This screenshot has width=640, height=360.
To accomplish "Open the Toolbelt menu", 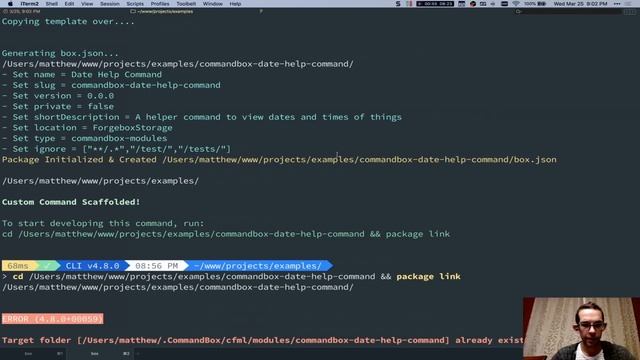I will [x=186, y=4].
